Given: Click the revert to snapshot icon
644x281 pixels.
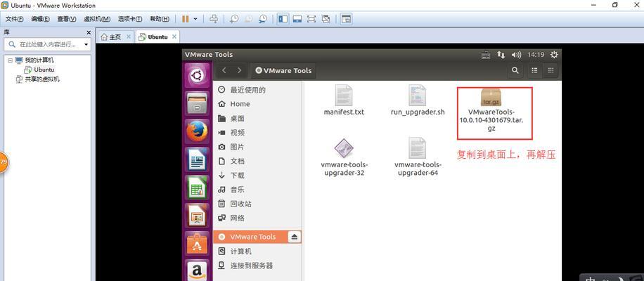Looking at the screenshot, I should 248,19.
